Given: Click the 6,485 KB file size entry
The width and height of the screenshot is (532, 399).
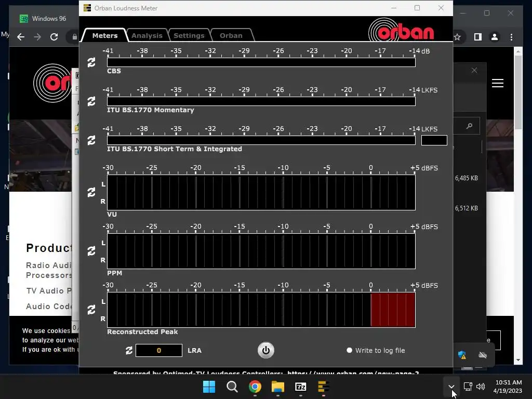Looking at the screenshot, I should click(466, 178).
